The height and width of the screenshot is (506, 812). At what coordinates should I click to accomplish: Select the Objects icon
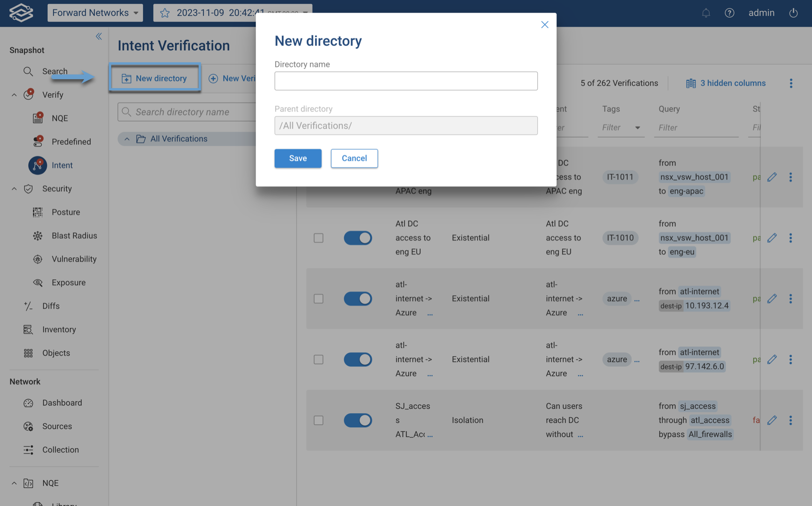pyautogui.click(x=28, y=353)
